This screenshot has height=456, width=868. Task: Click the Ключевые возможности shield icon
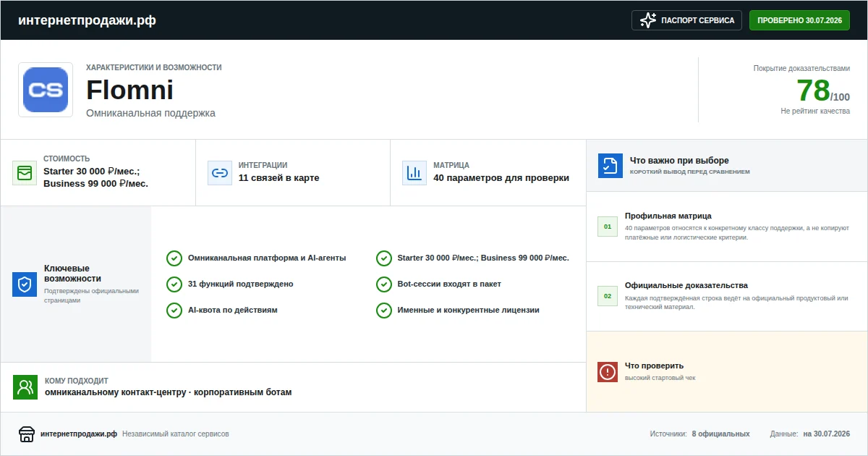click(x=25, y=284)
